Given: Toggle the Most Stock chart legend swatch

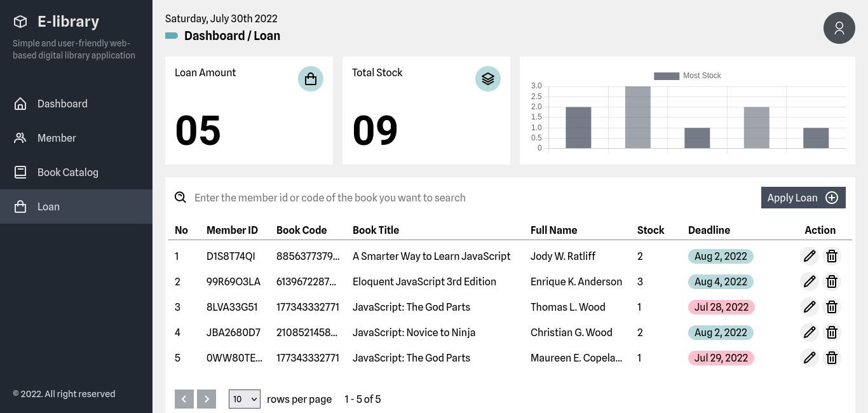Looking at the screenshot, I should coord(667,76).
